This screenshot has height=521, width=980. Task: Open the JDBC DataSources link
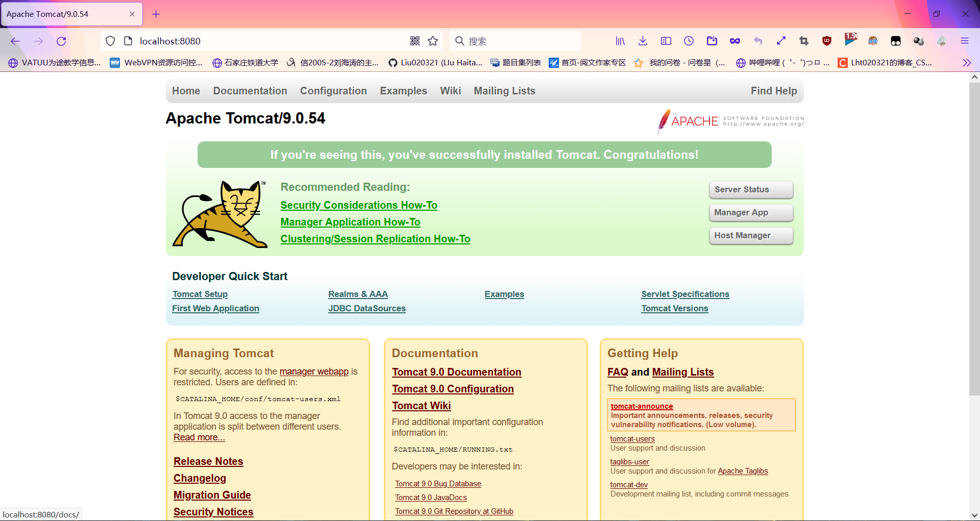click(367, 309)
